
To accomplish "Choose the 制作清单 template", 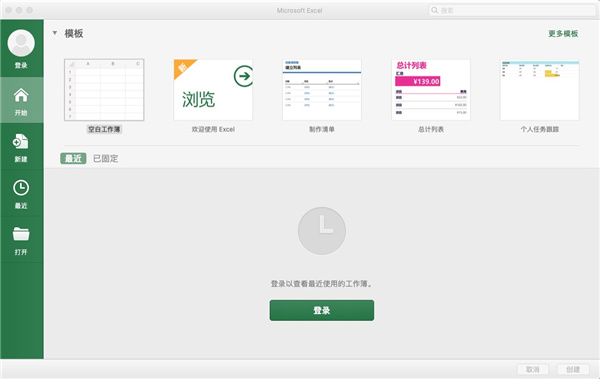I will 322,90.
